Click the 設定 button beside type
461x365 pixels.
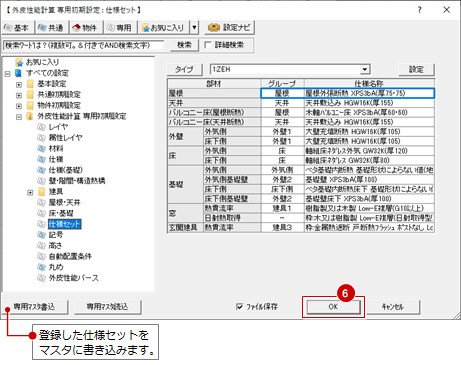416,70
